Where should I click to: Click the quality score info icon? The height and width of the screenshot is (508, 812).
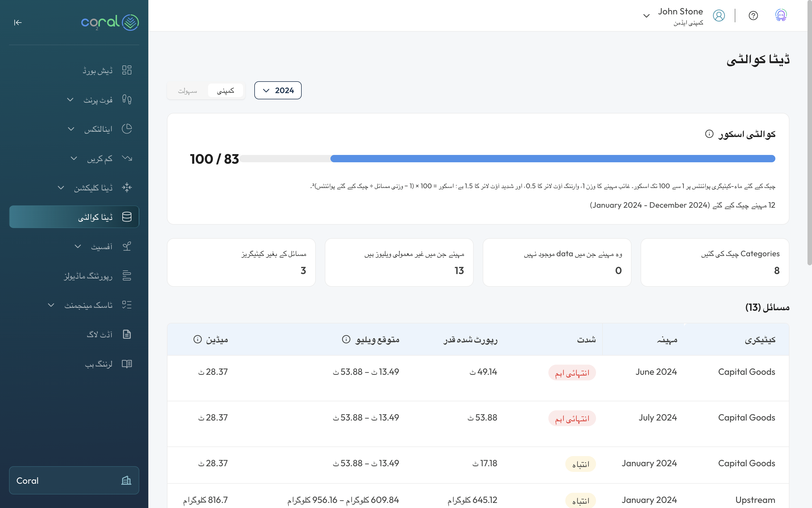[x=709, y=134]
